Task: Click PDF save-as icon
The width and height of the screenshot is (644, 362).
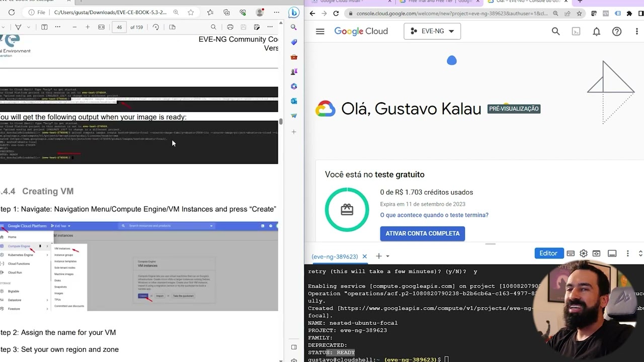Action: point(257,27)
